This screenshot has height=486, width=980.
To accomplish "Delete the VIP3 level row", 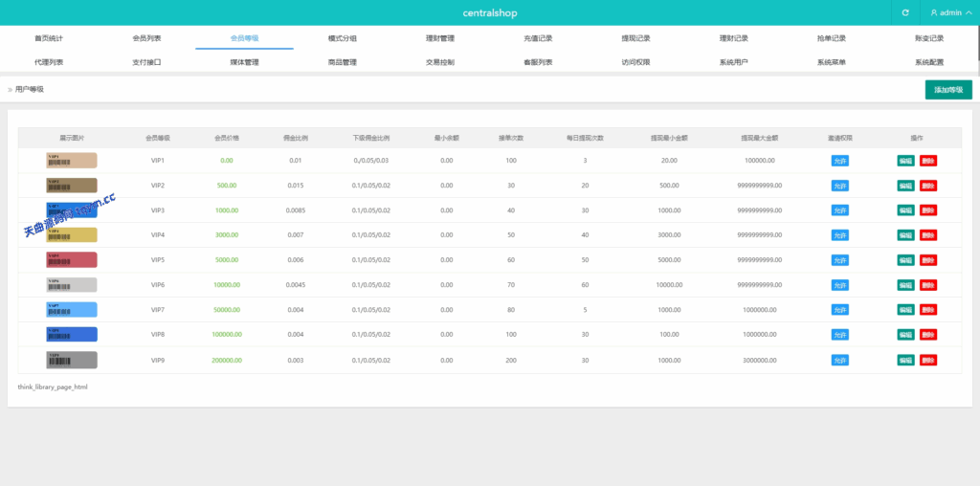I will click(x=927, y=210).
